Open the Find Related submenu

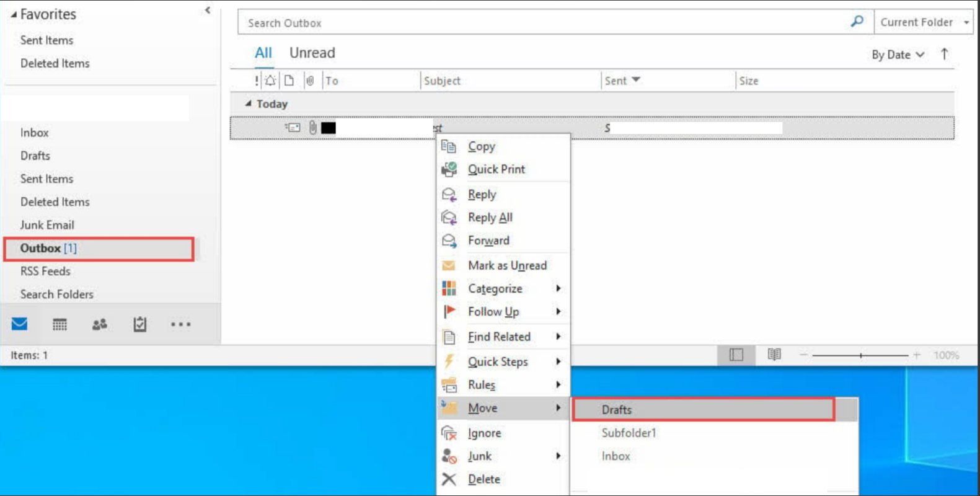(503, 337)
